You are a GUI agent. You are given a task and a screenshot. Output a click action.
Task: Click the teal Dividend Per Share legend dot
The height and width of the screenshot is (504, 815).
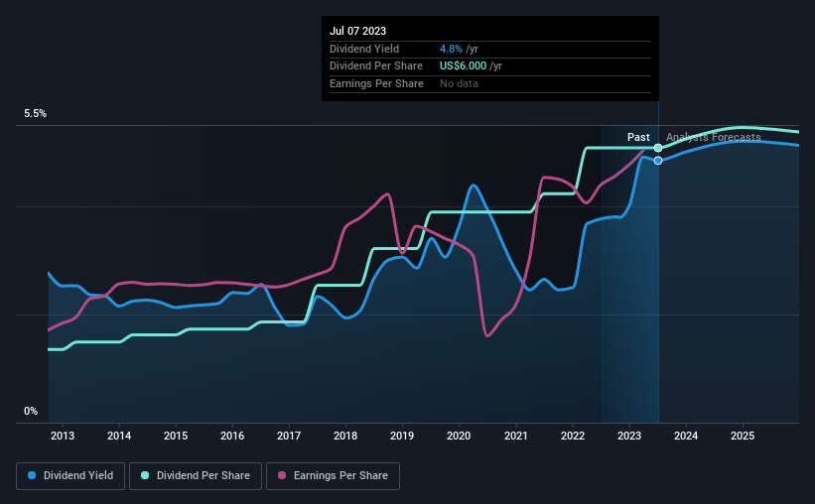coord(145,475)
